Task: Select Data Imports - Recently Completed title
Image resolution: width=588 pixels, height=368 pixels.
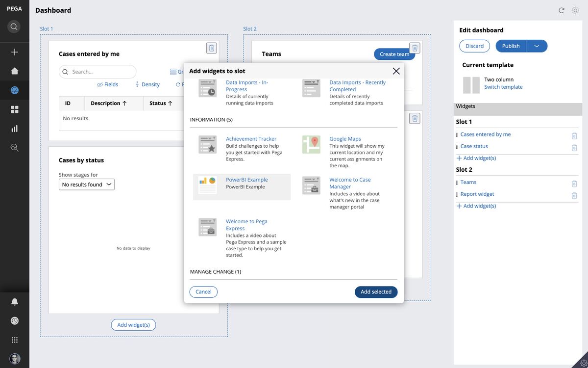Action: [358, 86]
